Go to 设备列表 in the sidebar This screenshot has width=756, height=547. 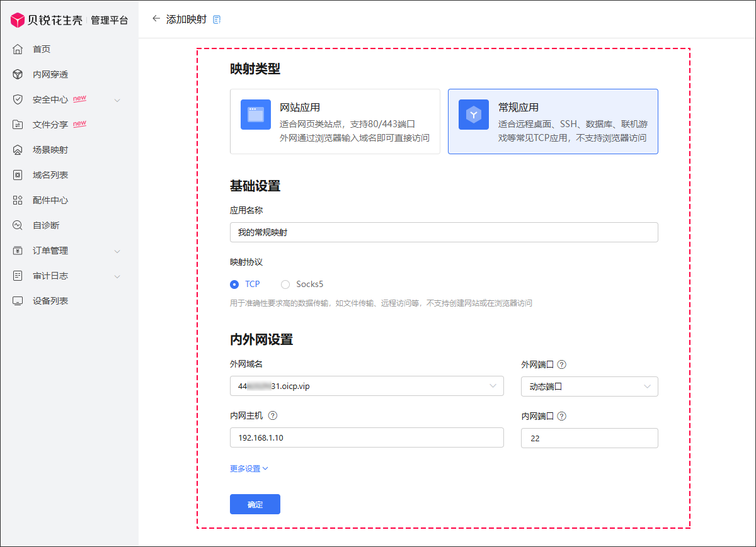tap(50, 301)
